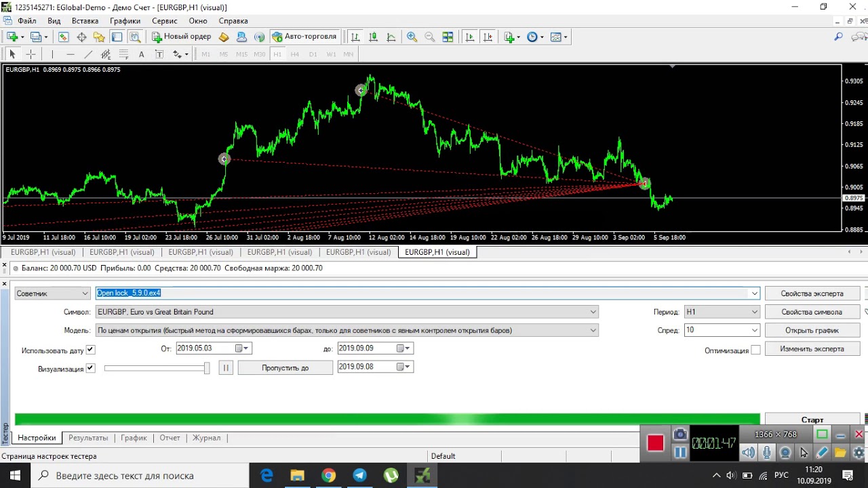868x488 pixels.
Task: Select the bar chart type icon
Action: pos(355,37)
